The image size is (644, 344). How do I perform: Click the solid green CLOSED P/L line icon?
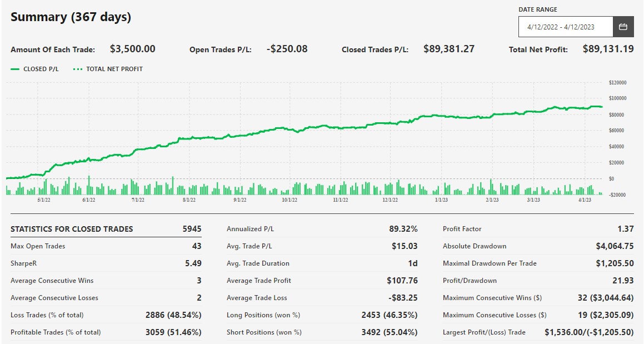(15, 69)
